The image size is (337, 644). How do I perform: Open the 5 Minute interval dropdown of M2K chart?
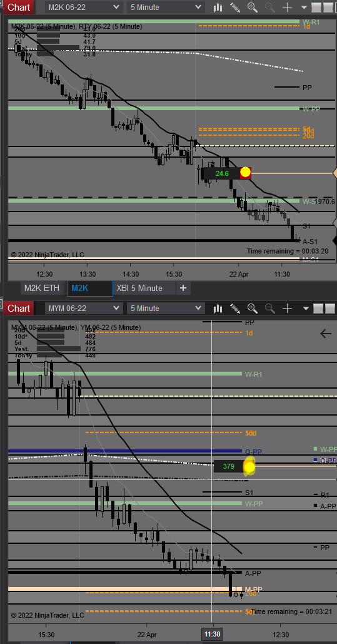166,8
